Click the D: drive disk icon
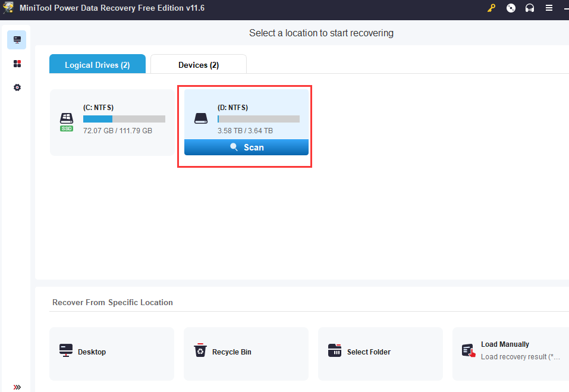The image size is (569, 392). click(x=201, y=118)
